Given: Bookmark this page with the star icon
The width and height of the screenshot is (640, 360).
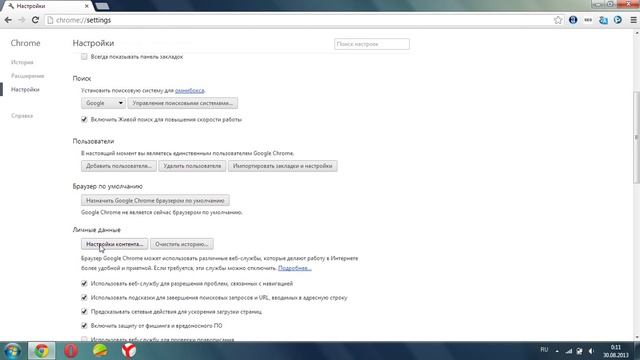Looking at the screenshot, I should (x=558, y=20).
